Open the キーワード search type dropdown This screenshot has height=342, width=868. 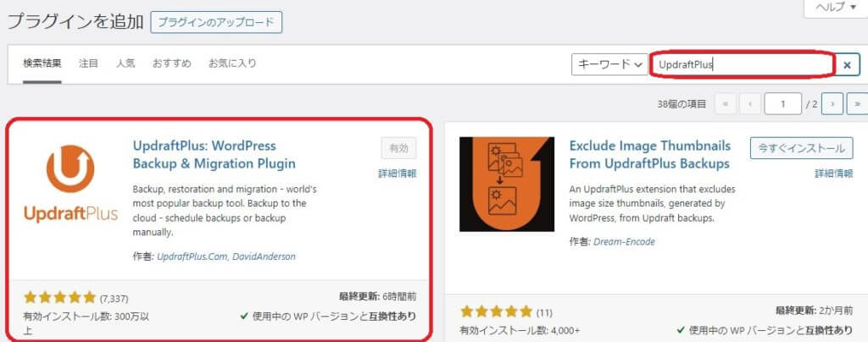coord(609,64)
